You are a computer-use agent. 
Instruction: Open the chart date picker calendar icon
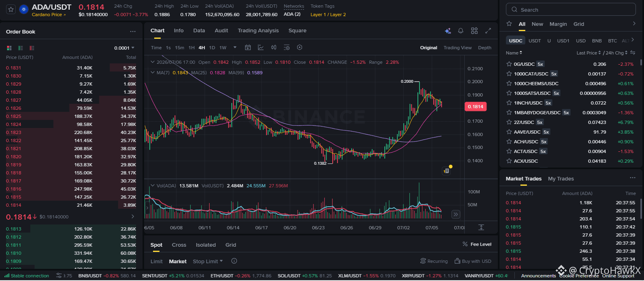[x=248, y=48]
